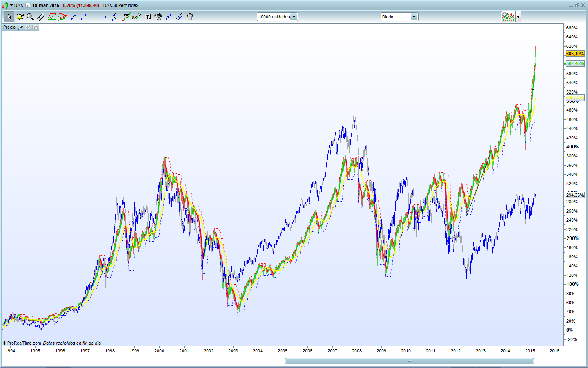Screen dimensions: 588x368
Task: Click the 2000 label on time axis
Action: tap(159, 351)
